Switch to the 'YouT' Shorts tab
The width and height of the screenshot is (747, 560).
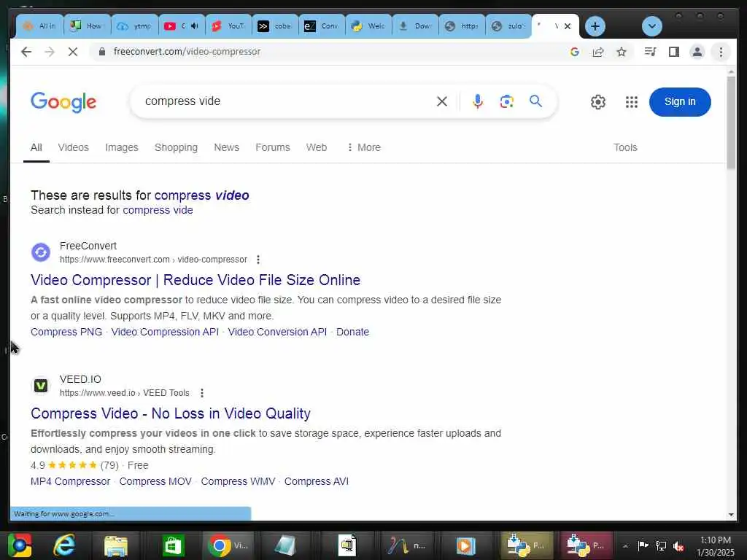pyautogui.click(x=228, y=26)
